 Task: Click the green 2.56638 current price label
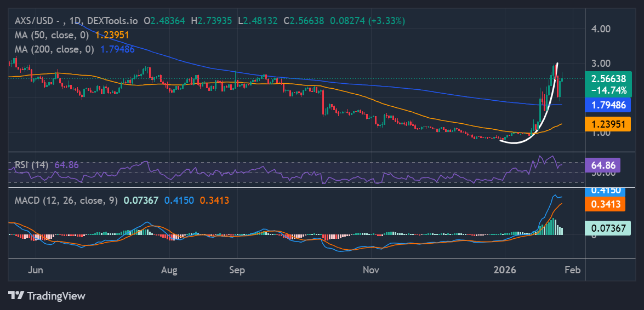coord(607,79)
